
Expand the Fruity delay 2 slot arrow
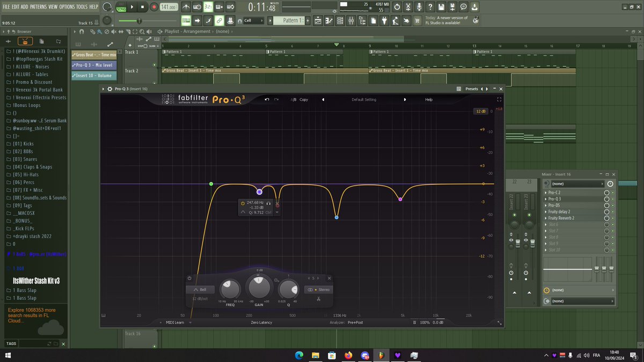[x=546, y=212]
